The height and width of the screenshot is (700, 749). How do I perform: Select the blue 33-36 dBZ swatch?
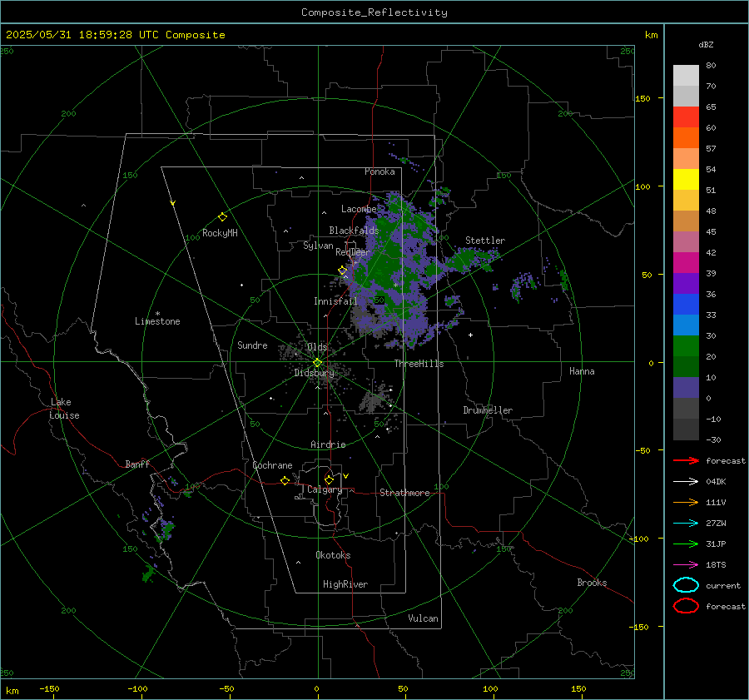[686, 305]
